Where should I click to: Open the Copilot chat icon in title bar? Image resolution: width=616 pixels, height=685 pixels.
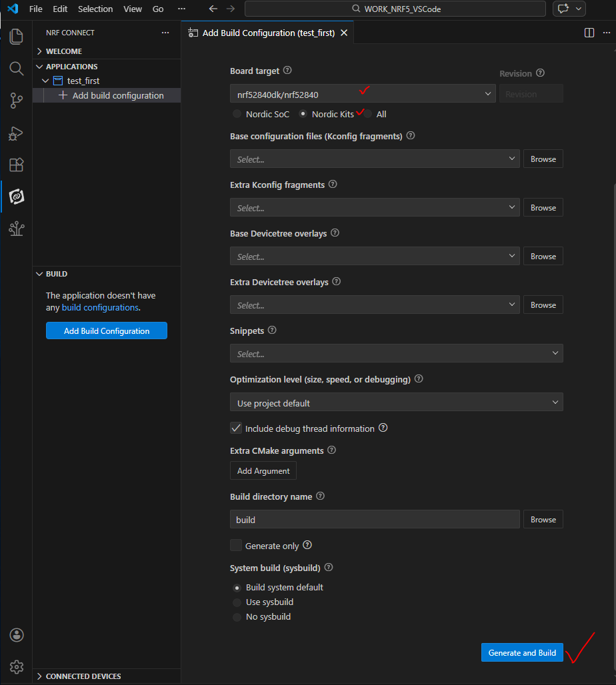coord(563,9)
